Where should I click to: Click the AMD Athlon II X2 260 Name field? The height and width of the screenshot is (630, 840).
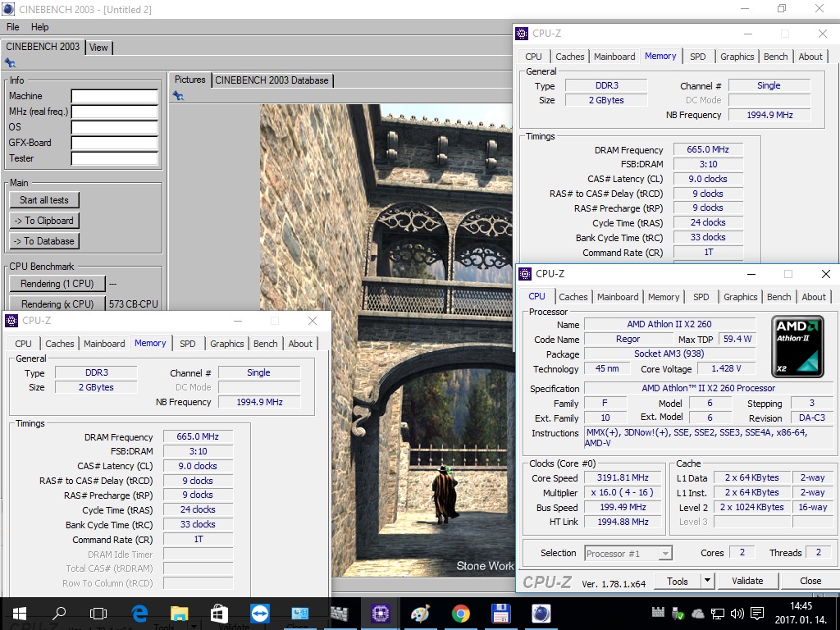click(669, 324)
